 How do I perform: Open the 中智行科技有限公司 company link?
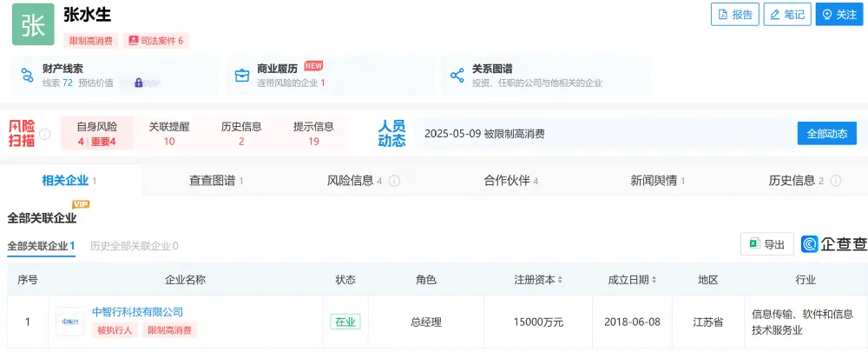click(x=137, y=311)
